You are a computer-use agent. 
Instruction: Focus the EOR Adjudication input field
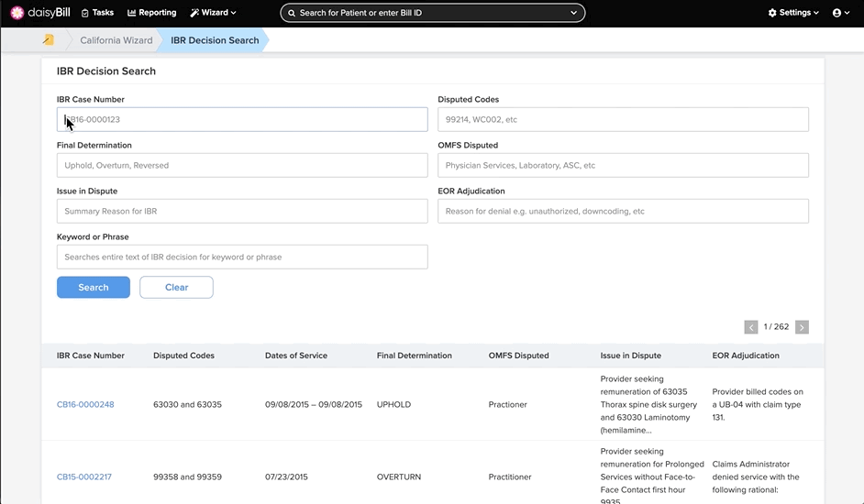pyautogui.click(x=623, y=211)
